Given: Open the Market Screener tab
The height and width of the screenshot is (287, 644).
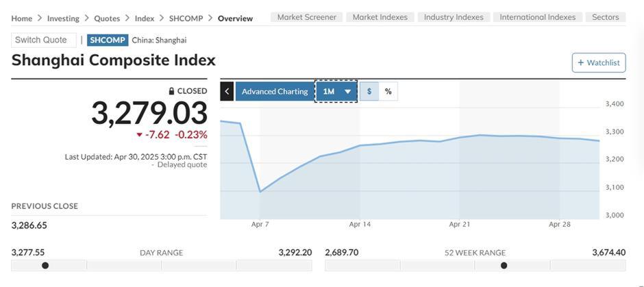Looking at the screenshot, I should click(x=307, y=17).
